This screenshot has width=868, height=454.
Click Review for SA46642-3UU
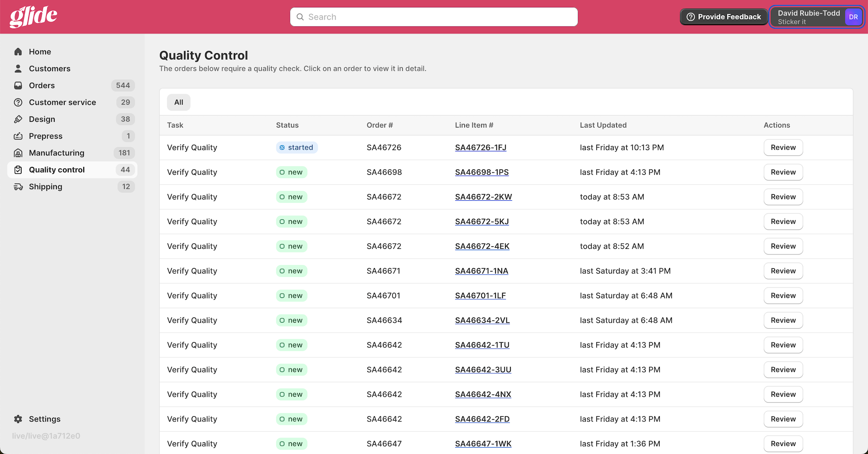coord(783,370)
